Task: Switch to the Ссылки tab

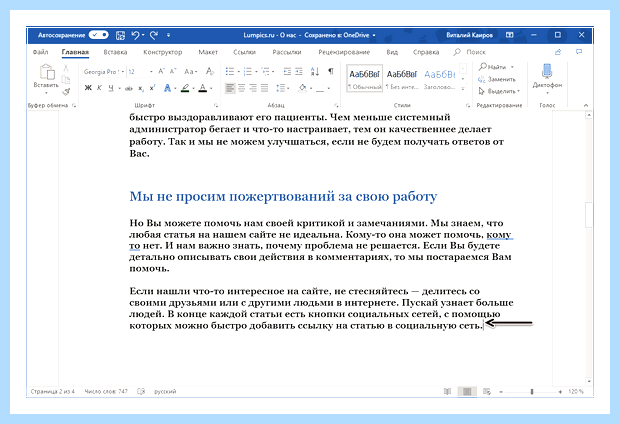Action: 244,52
